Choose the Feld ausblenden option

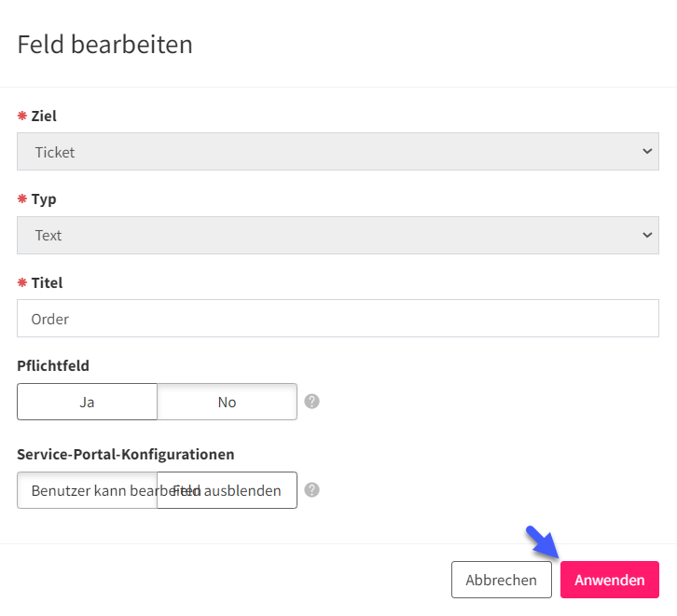228,490
